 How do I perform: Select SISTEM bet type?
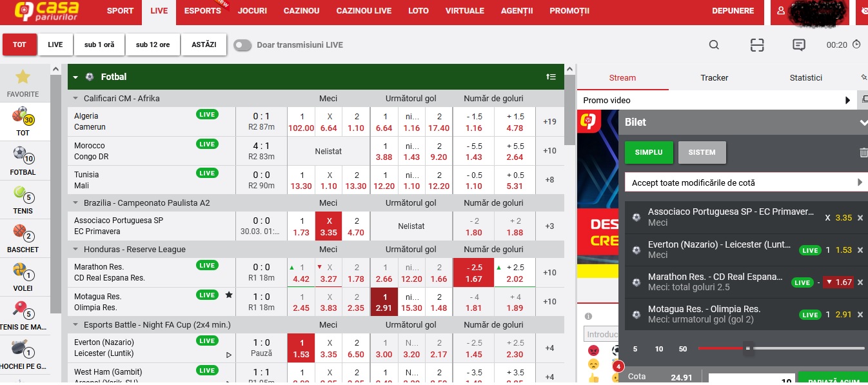[x=702, y=152]
